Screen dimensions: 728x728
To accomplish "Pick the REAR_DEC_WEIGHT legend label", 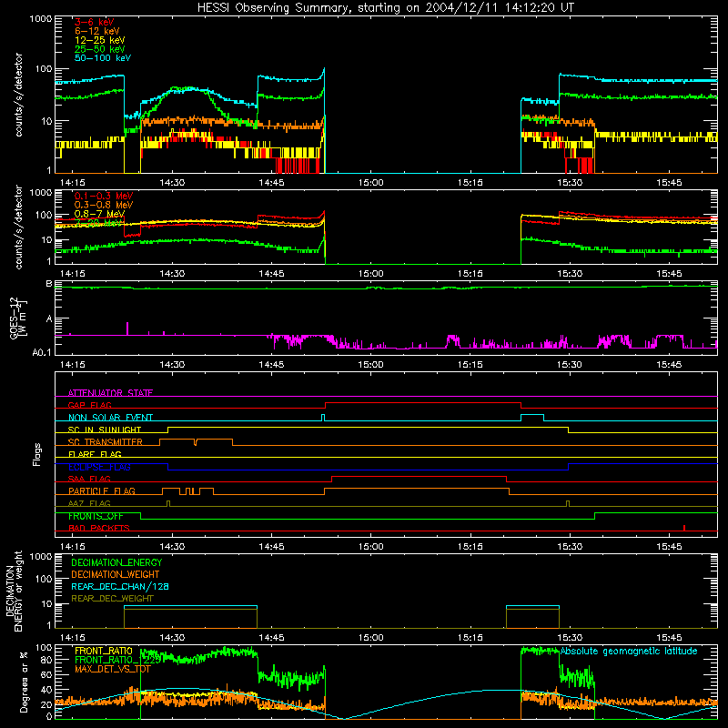I will (x=112, y=599).
